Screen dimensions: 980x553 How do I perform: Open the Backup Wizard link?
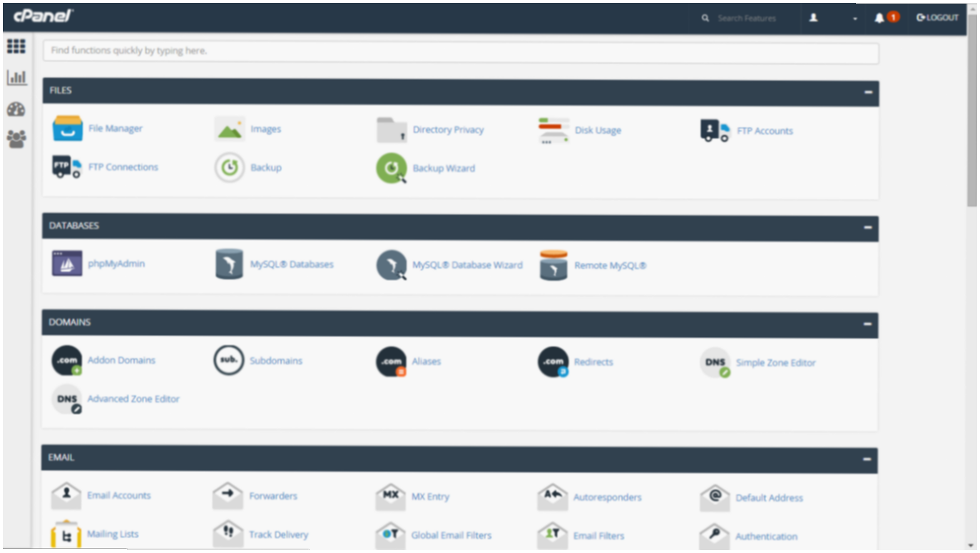click(444, 168)
